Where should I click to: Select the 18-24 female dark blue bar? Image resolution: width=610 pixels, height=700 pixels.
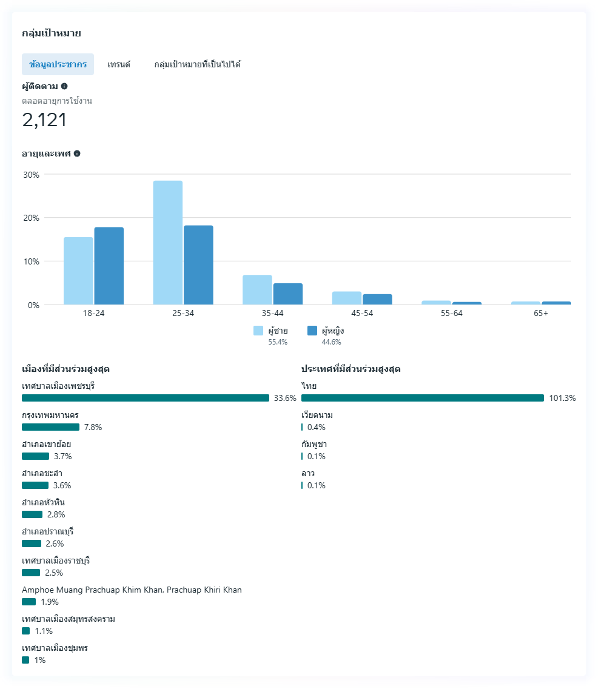pyautogui.click(x=109, y=266)
